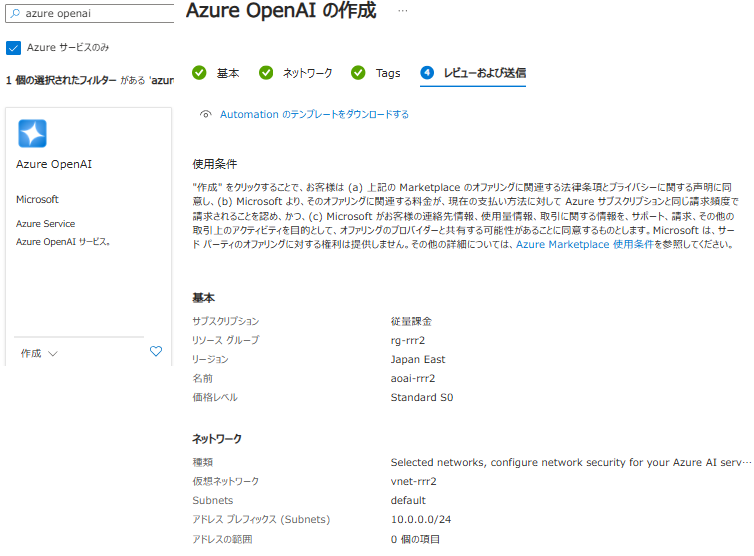
Task: Open the ellipsis menu beside page title
Action: pos(403,11)
